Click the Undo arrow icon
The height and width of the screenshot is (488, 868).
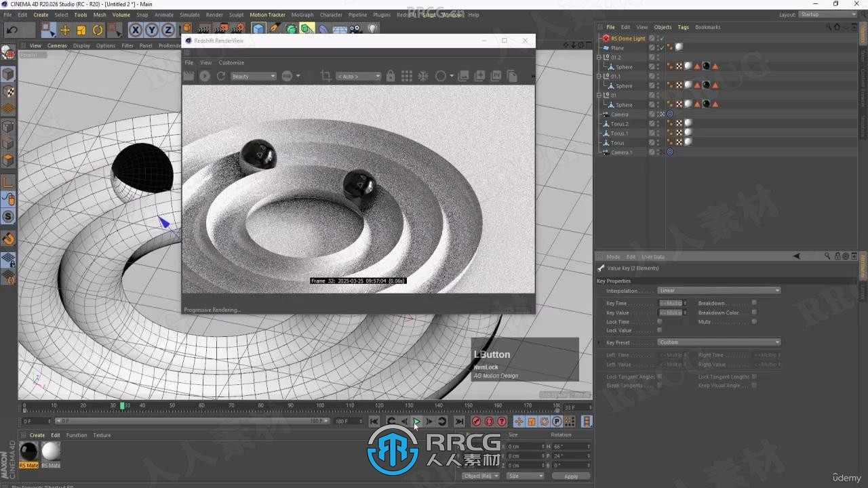click(12, 29)
